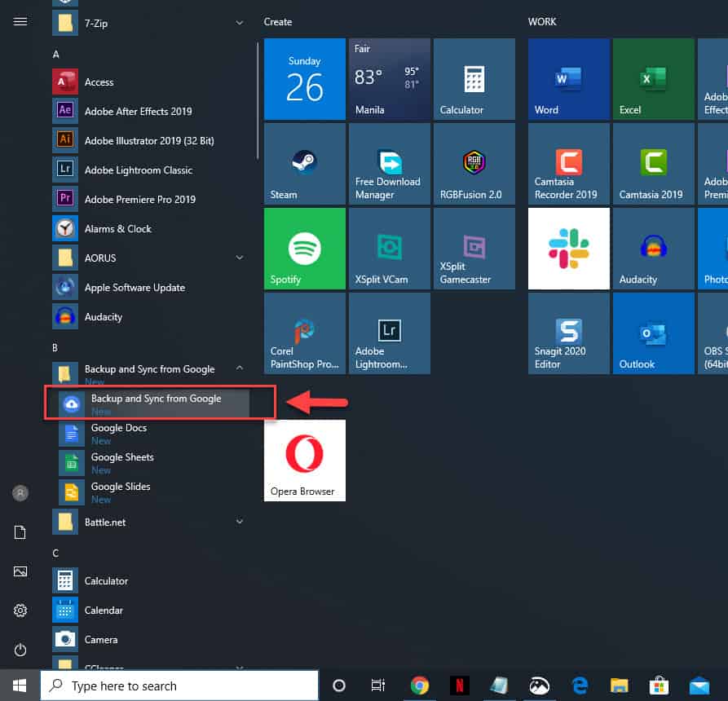Launch Backup and Sync from Google app
The image size is (728, 701).
[154, 403]
